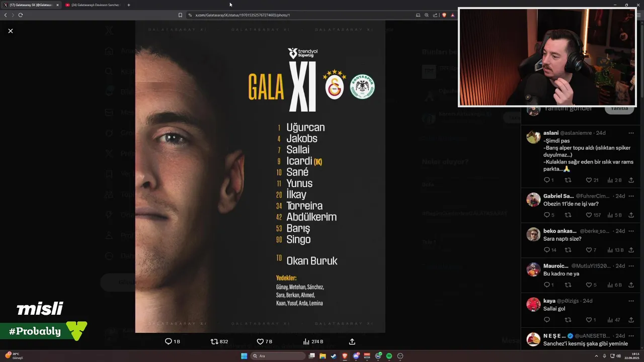Share aslani's comment
The width and height of the screenshot is (644, 362).
[x=631, y=180]
